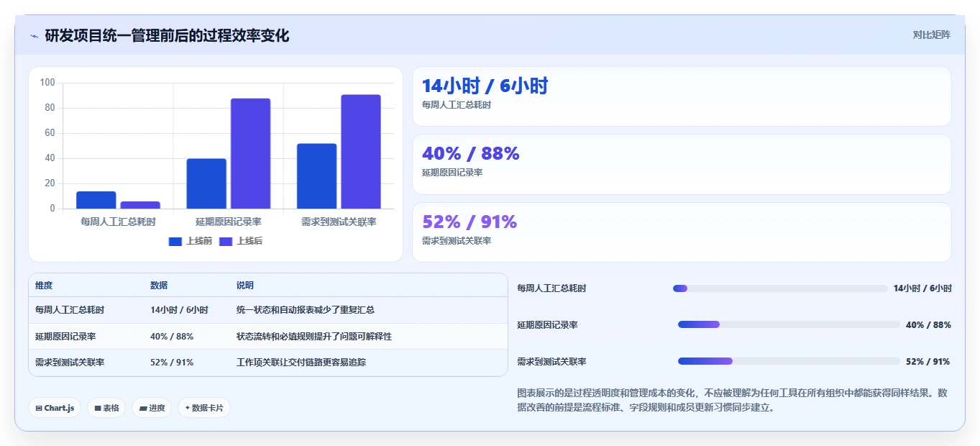The height and width of the screenshot is (446, 980).
Task: Select the 数据卡片 tag pill
Action: [x=204, y=408]
